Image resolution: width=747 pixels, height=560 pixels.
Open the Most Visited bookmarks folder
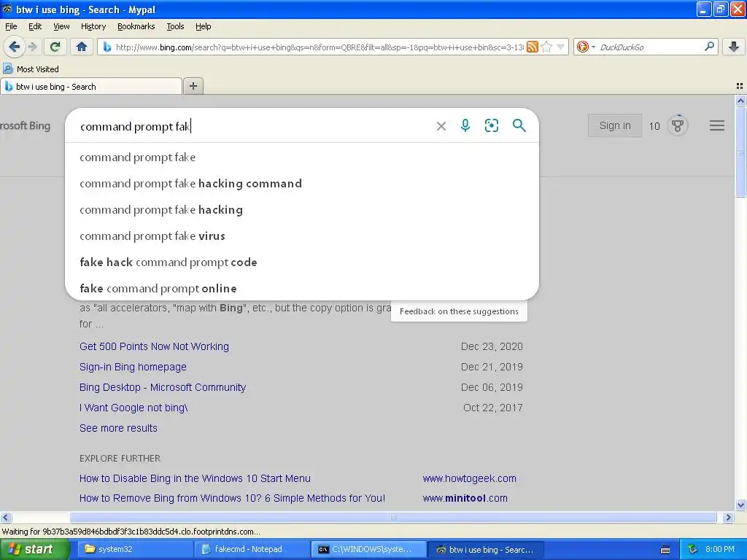(31, 69)
